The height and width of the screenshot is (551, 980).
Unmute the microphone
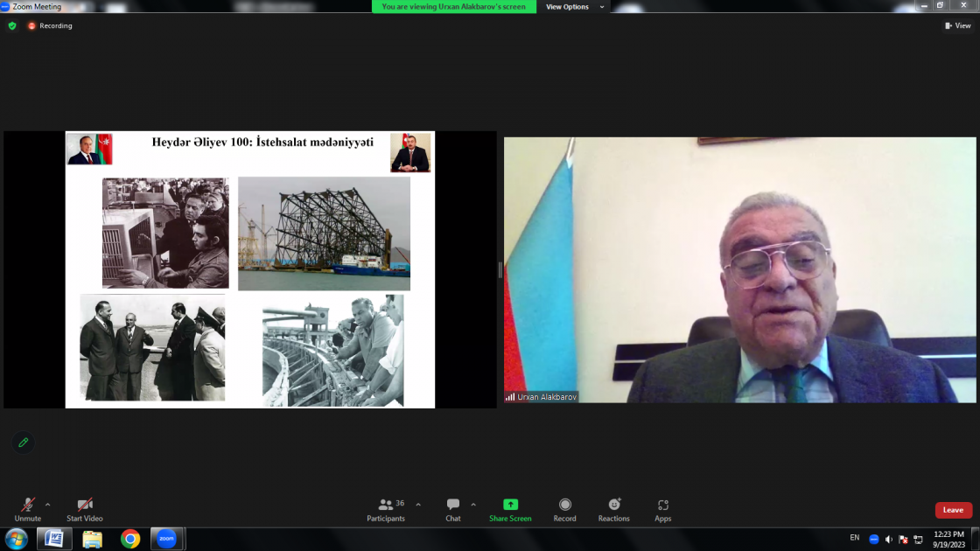[x=28, y=509]
